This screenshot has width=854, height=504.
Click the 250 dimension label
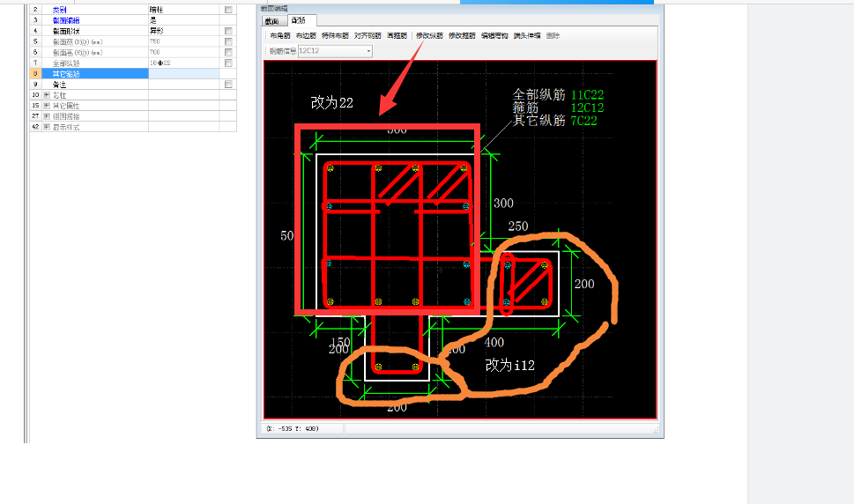pyautogui.click(x=518, y=226)
